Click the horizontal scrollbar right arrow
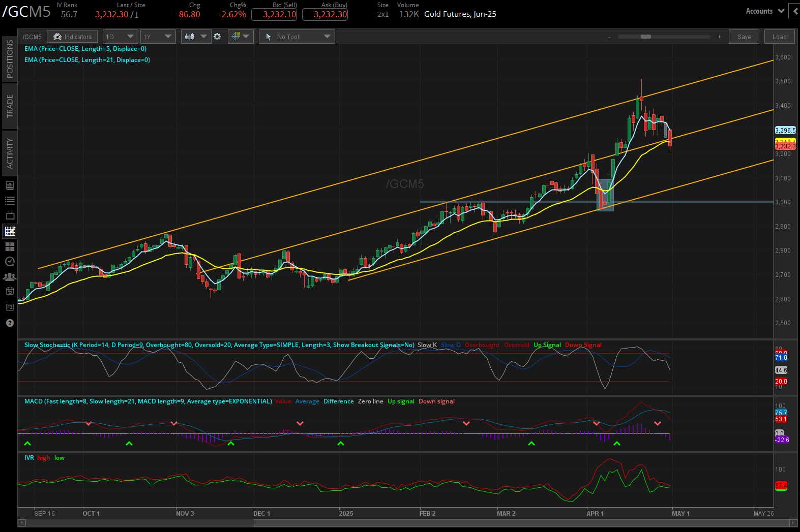Screen dimensions: 800x532 [793, 523]
